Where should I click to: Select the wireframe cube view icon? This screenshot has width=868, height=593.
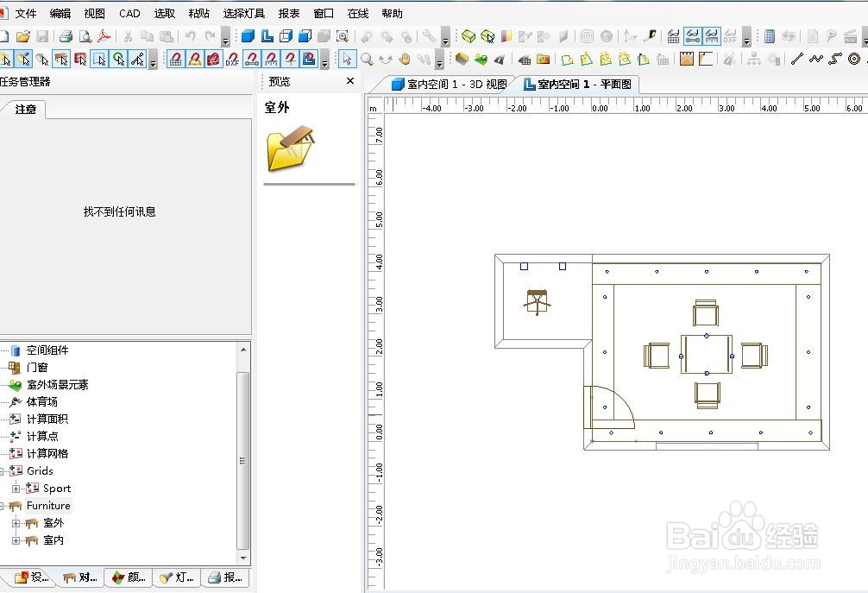pos(286,36)
